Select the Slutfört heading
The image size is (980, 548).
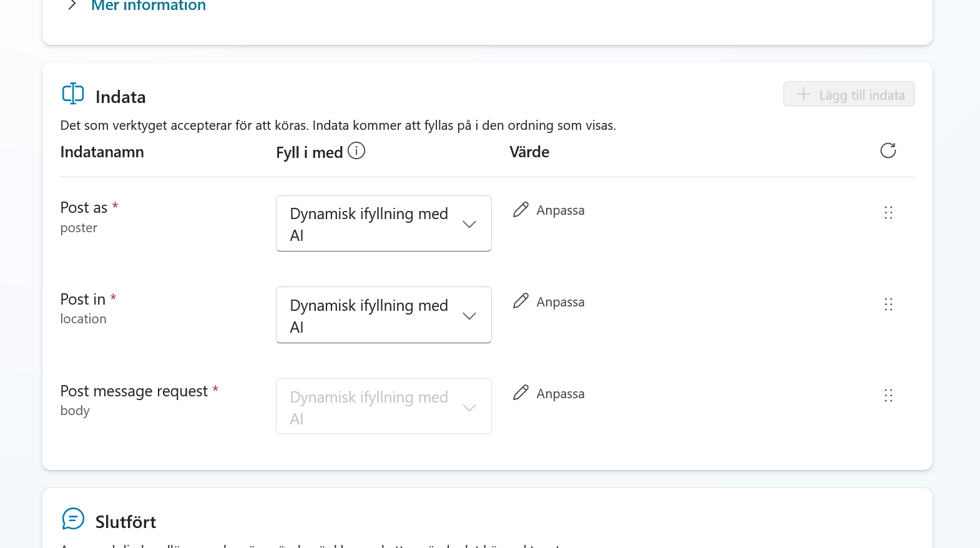tap(125, 522)
